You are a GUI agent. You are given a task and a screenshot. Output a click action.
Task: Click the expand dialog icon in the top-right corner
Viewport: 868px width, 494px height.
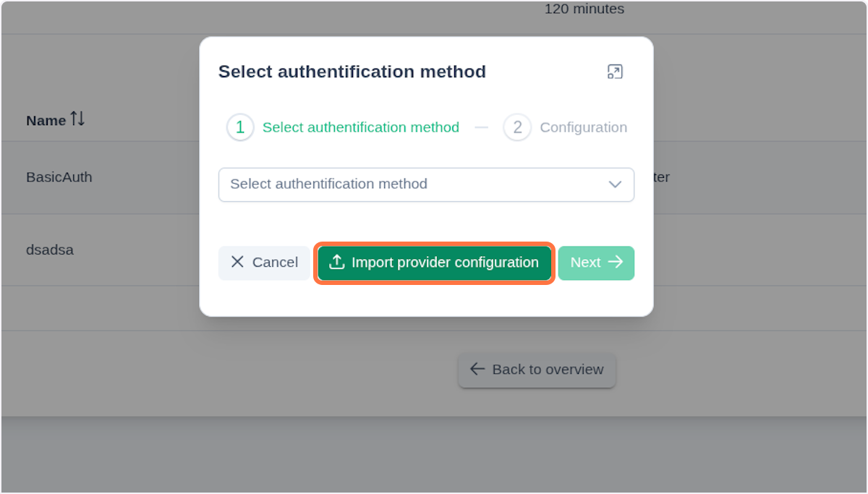(615, 72)
